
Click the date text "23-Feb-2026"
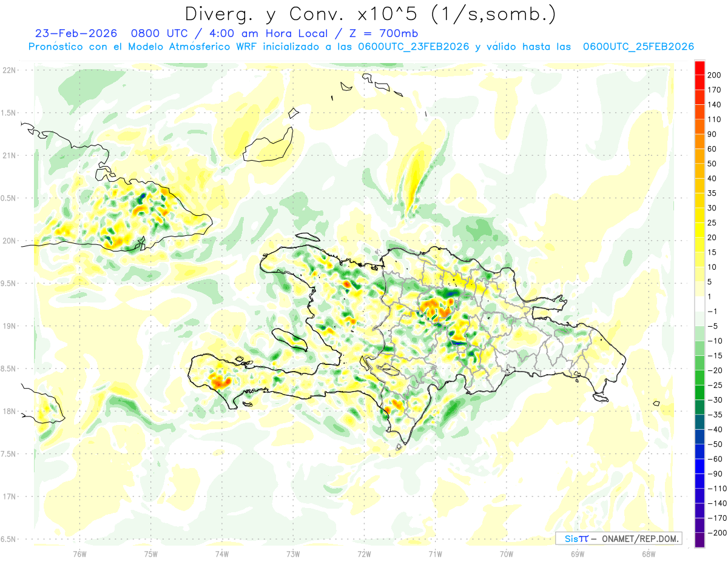(x=76, y=33)
